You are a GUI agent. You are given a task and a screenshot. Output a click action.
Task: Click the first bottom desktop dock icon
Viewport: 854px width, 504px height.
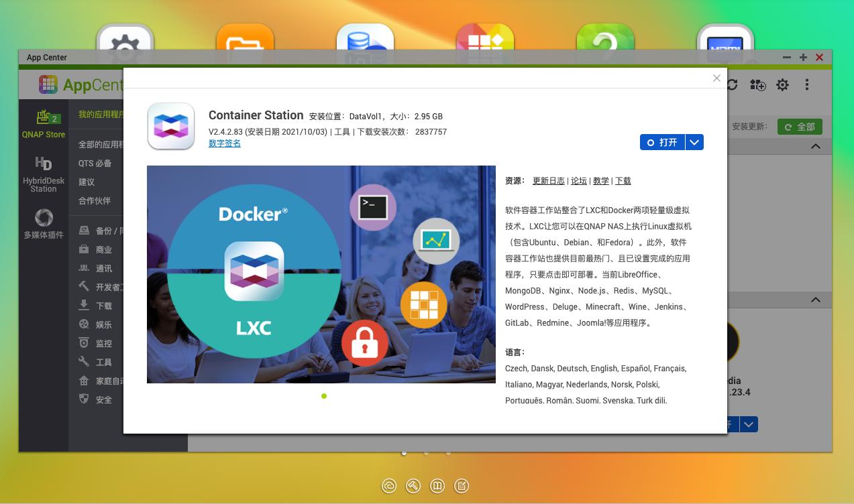click(x=389, y=486)
